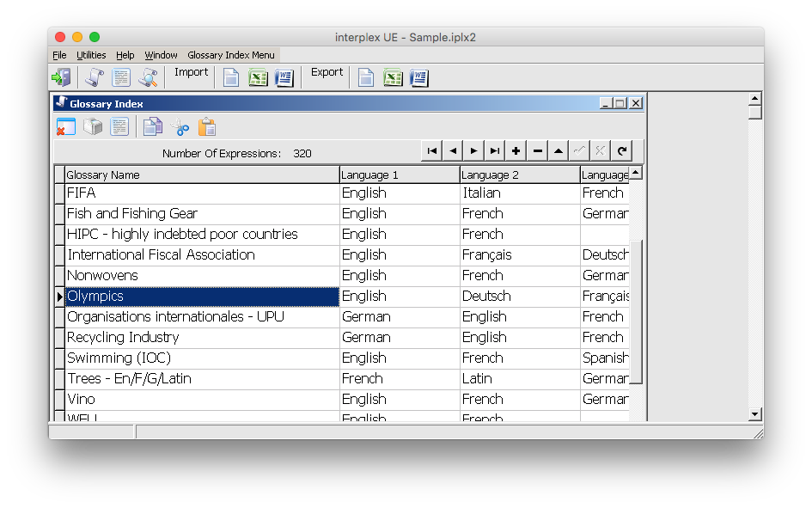Click the Import button
The width and height of the screenshot is (812, 508).
(x=191, y=72)
